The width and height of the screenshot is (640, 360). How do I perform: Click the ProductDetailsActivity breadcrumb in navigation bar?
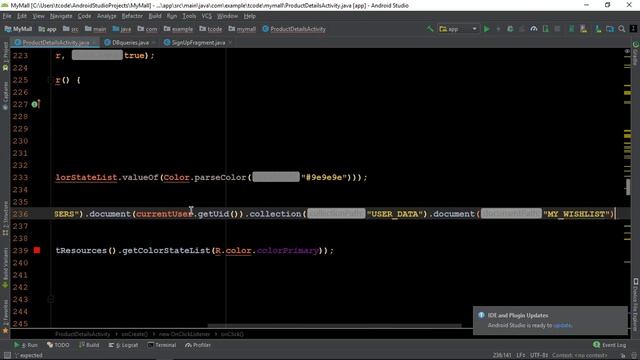294,29
